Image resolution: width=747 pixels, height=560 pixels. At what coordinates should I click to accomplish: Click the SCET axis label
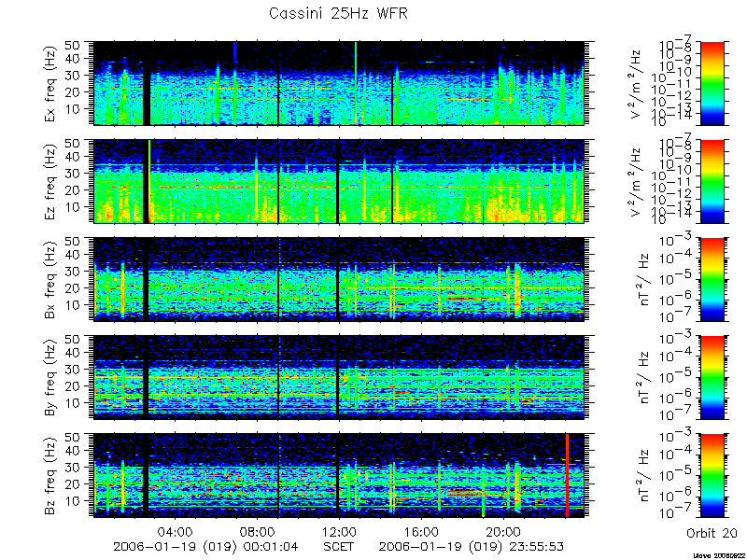[x=339, y=546]
